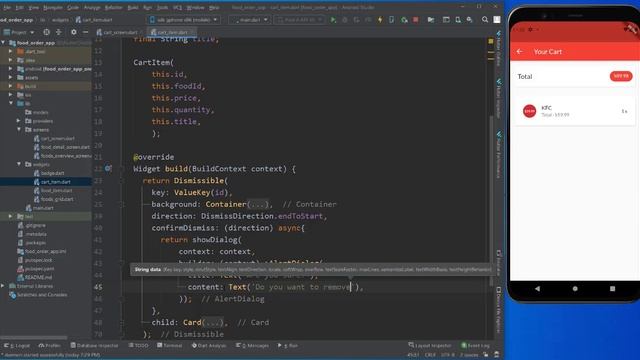Open SDK Manager icon in toolbar
640x360 pixels.
(x=470, y=20)
